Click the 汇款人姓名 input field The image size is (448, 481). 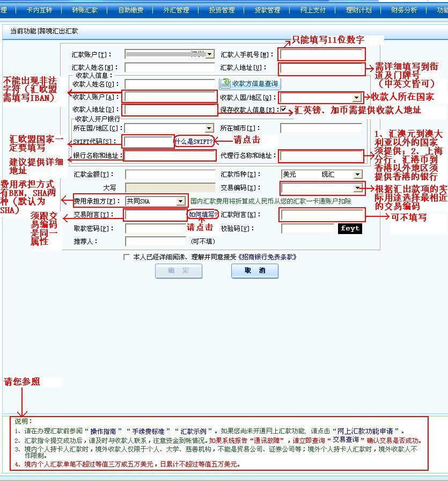pyautogui.click(x=170, y=68)
